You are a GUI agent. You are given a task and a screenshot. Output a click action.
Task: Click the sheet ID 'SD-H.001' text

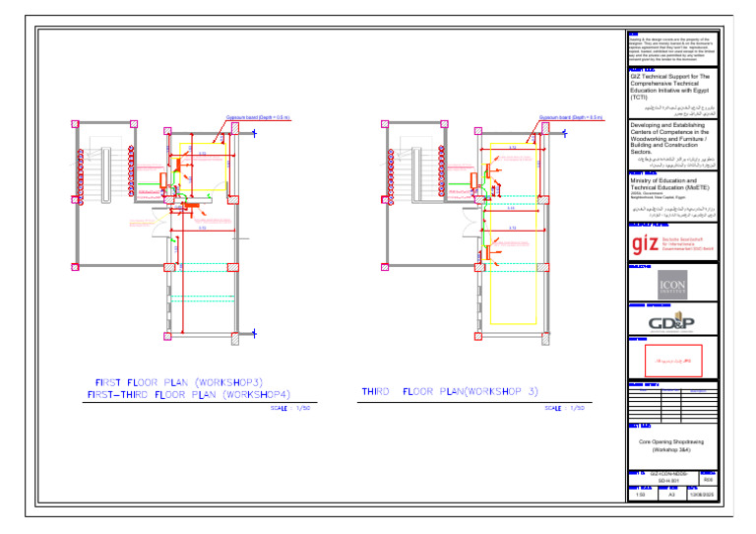[x=668, y=481]
